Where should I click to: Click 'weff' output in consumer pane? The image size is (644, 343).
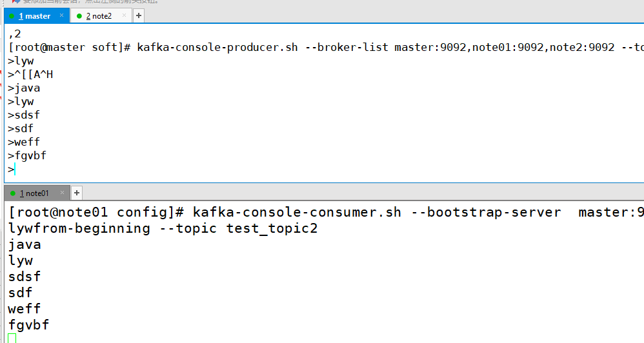(x=25, y=309)
